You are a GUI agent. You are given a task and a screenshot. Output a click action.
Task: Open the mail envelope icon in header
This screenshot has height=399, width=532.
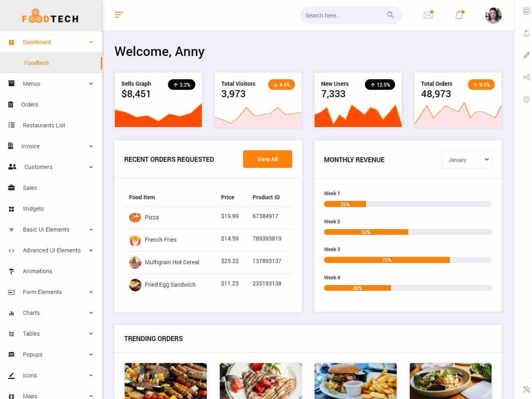point(428,15)
